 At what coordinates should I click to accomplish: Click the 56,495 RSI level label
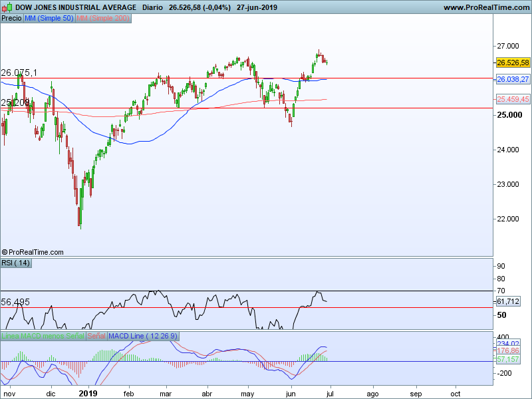15,302
